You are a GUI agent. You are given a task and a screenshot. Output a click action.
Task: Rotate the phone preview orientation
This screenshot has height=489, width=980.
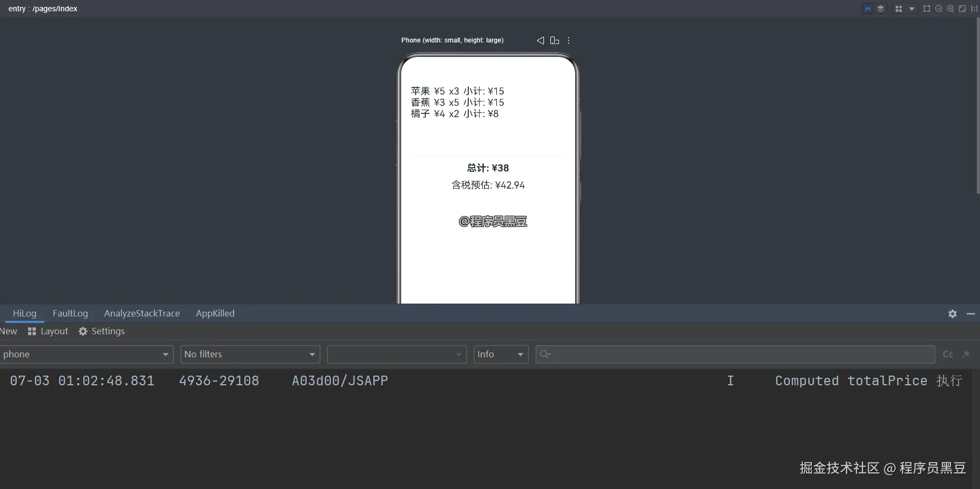pyautogui.click(x=555, y=40)
